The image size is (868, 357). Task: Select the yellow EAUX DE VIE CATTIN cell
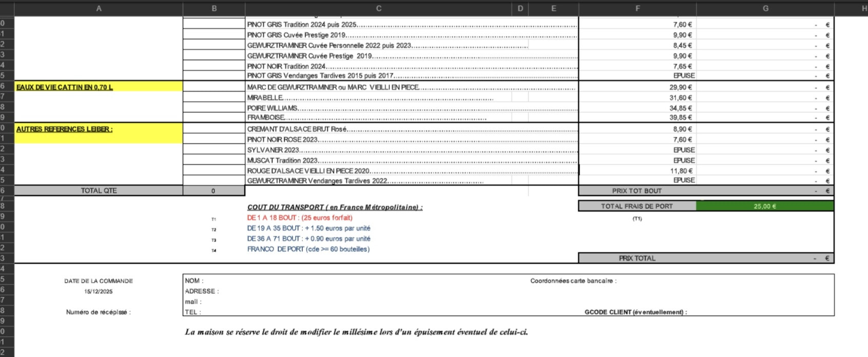(99, 87)
